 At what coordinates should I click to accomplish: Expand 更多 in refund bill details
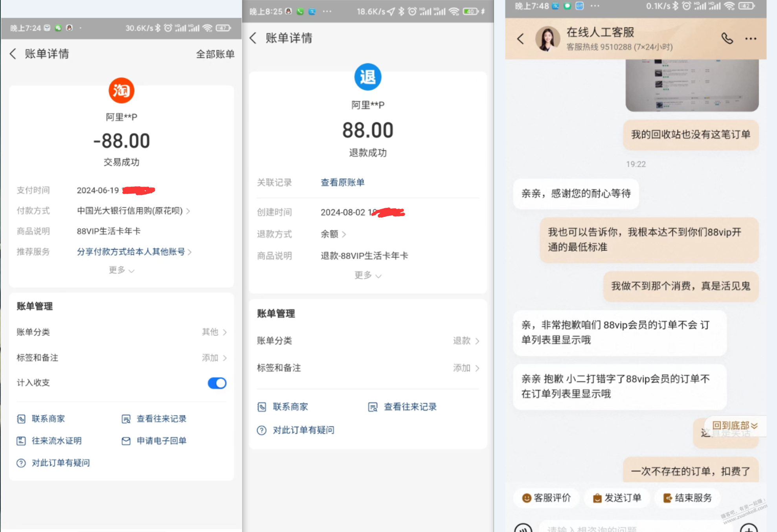pos(368,275)
